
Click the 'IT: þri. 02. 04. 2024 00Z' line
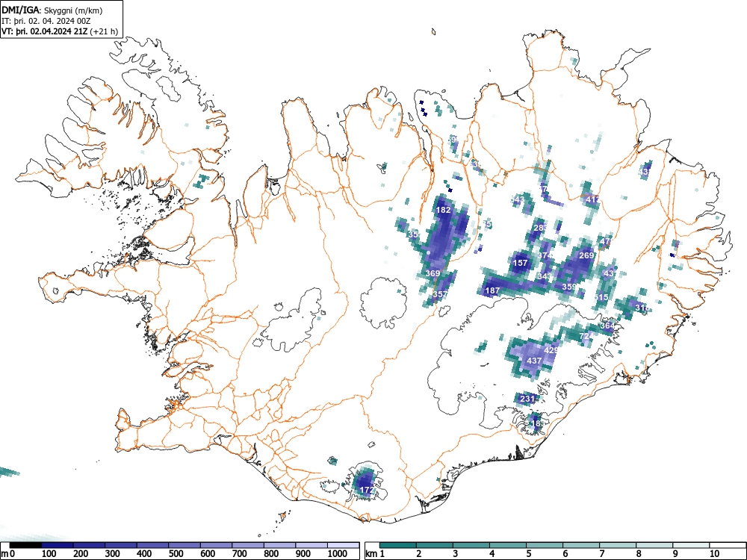(46, 21)
